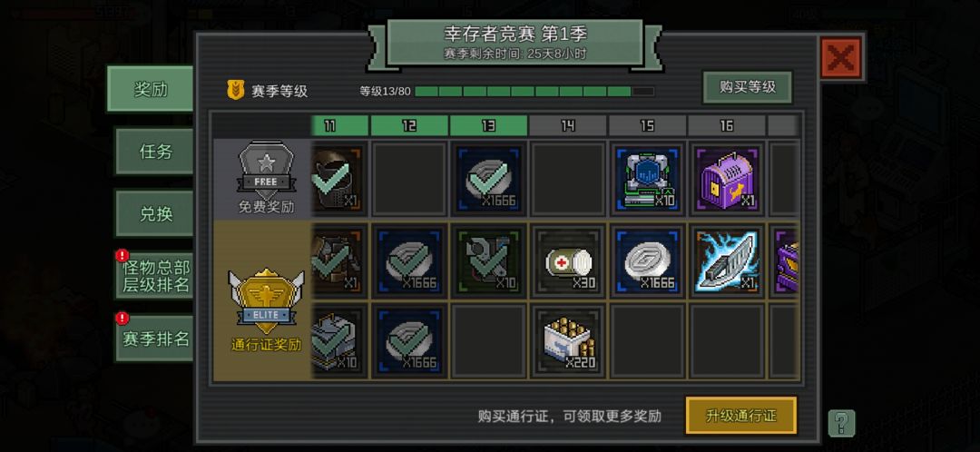Open the 任务 tab
The image size is (980, 452).
[154, 152]
